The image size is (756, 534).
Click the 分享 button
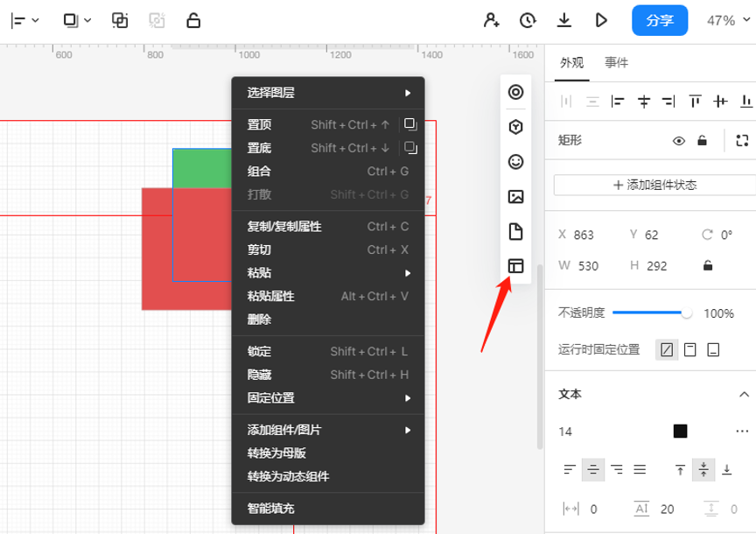coord(660,21)
